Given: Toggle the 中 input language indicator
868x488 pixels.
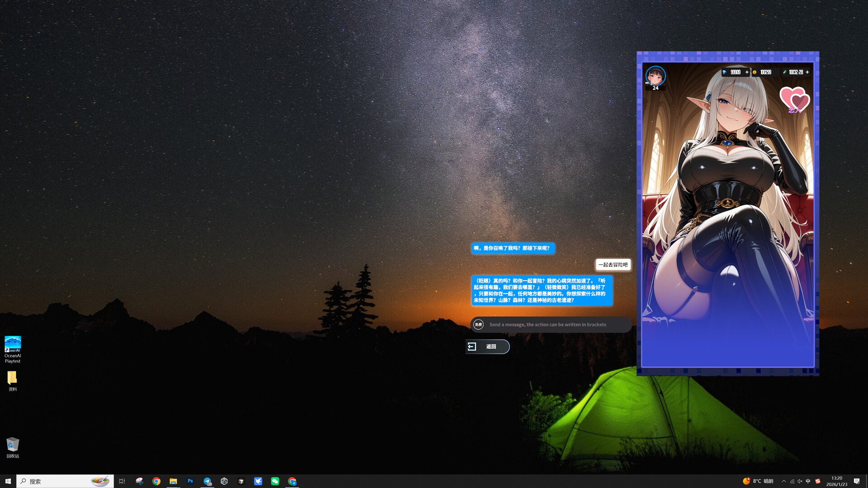Looking at the screenshot, I should coord(808,481).
